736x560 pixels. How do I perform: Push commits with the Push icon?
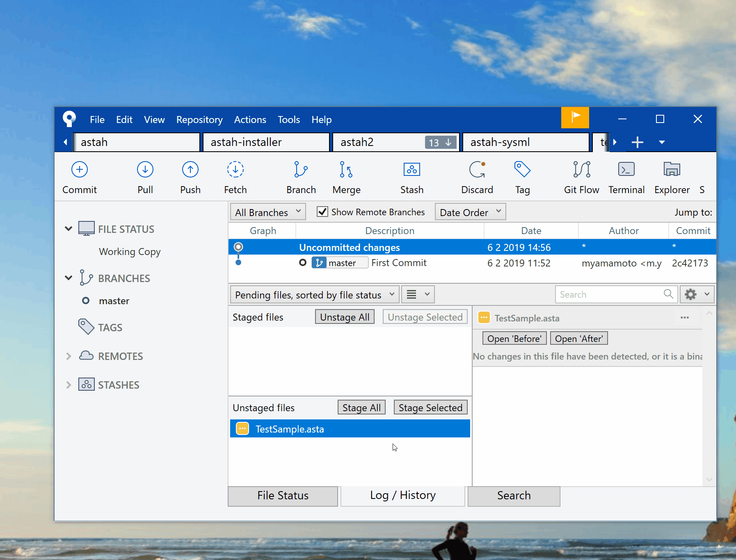(x=190, y=170)
